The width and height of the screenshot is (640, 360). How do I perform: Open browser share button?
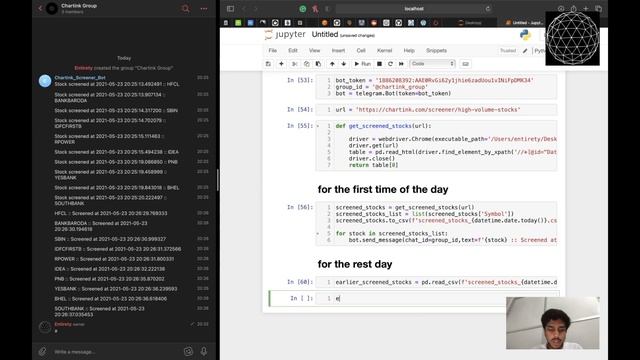[573, 9]
